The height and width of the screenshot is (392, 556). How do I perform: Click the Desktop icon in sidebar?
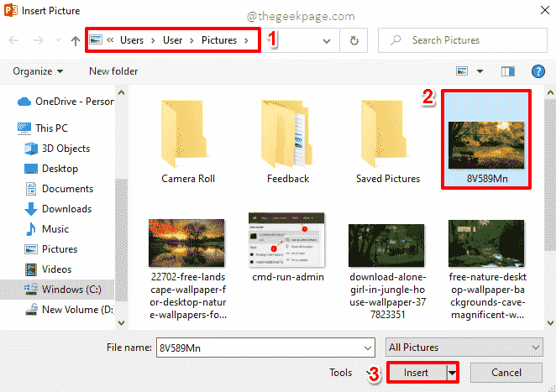pyautogui.click(x=31, y=169)
